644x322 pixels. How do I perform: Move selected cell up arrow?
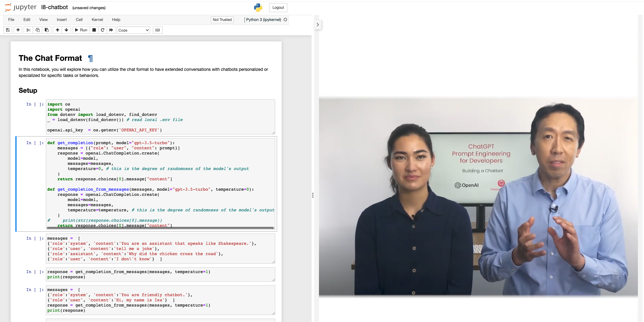[57, 30]
